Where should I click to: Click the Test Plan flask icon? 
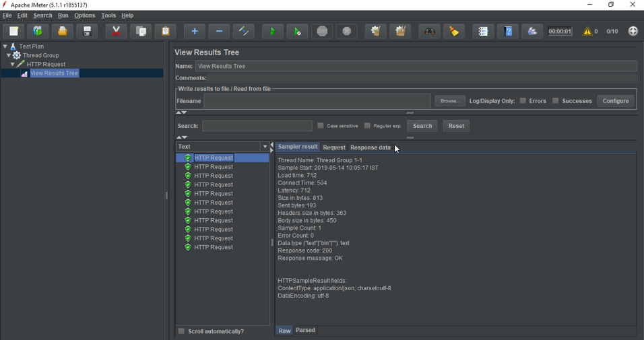coord(13,46)
